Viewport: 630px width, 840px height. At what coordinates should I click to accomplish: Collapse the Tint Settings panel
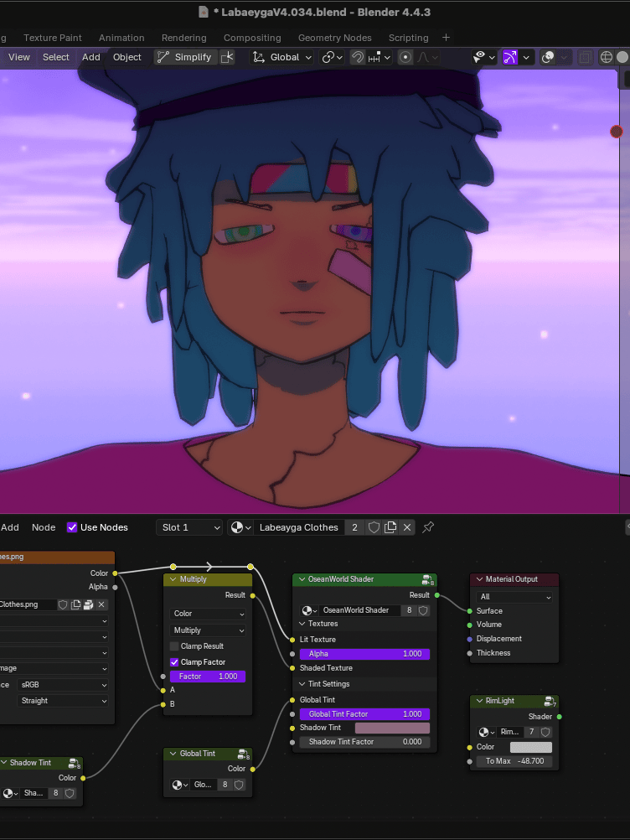302,684
